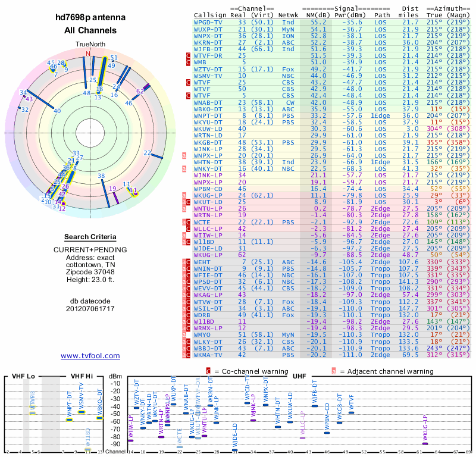Select the WZTV-DT callsign in the table

[x=208, y=69]
